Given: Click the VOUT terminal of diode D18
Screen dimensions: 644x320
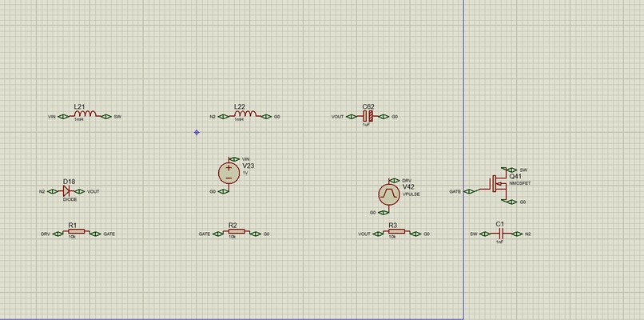Looking at the screenshot, I should pyautogui.click(x=79, y=191).
